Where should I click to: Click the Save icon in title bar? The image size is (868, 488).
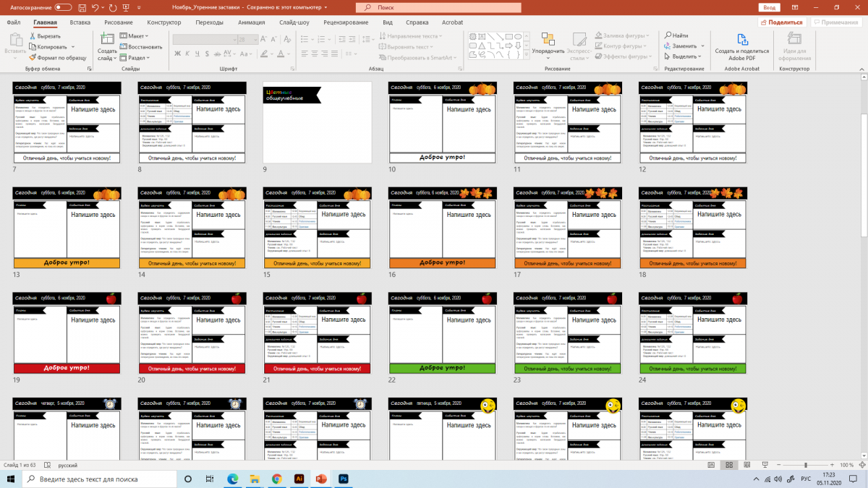click(x=82, y=7)
